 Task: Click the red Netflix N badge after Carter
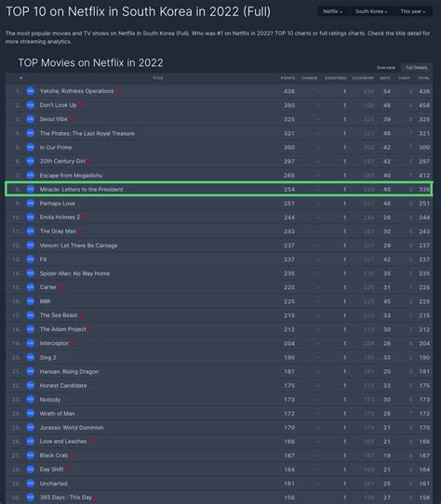pos(60,287)
